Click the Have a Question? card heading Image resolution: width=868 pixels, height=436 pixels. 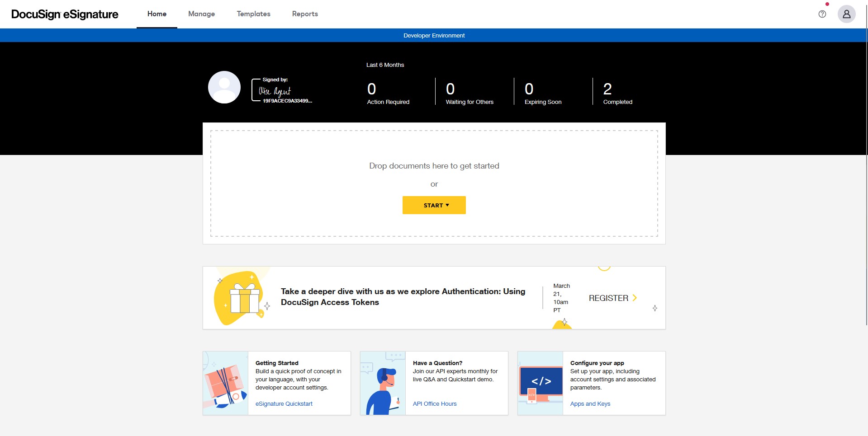(437, 363)
